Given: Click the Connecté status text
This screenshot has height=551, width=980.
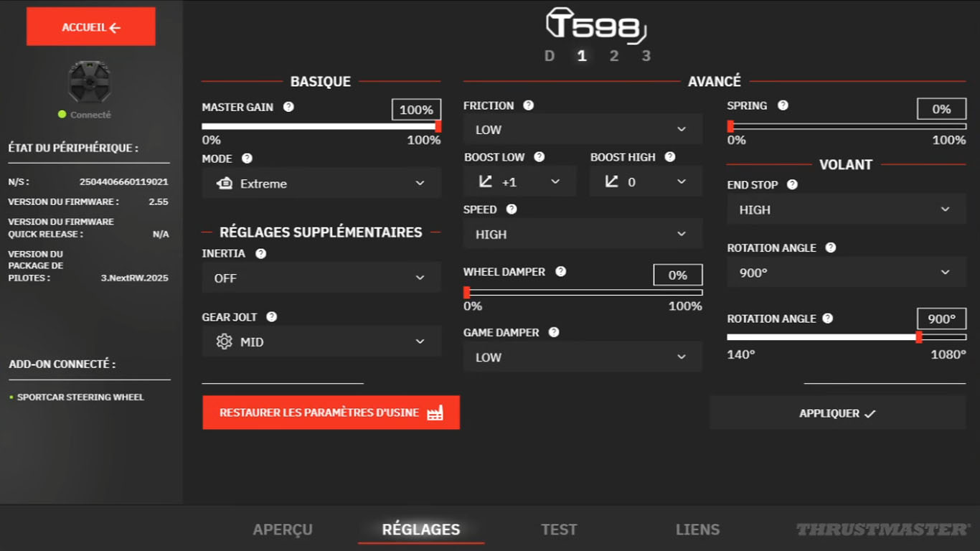Looking at the screenshot, I should tap(90, 115).
